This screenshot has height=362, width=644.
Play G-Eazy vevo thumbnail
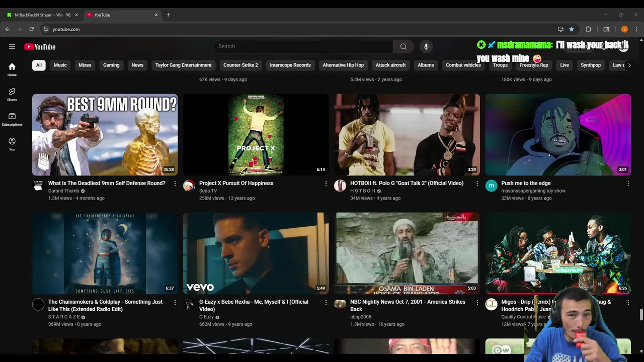[x=256, y=253]
